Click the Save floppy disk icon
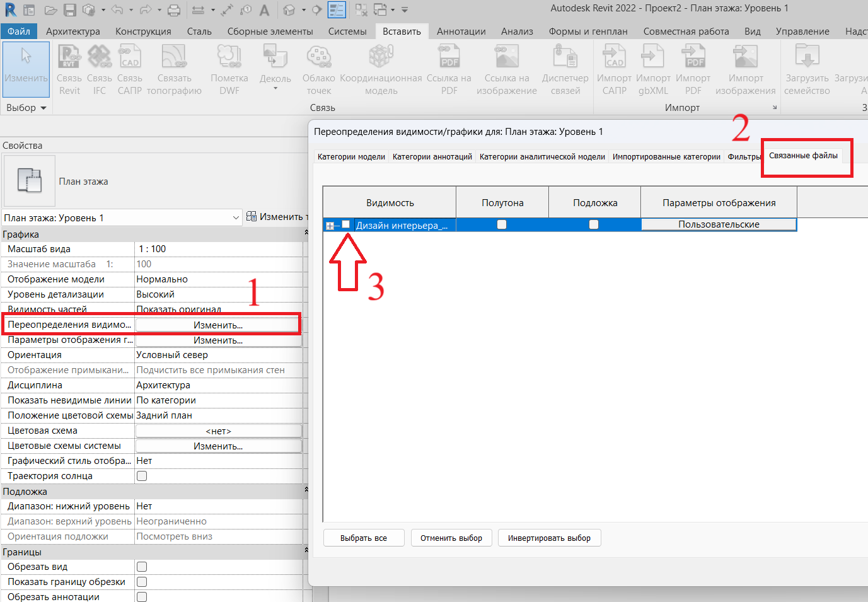This screenshot has height=602, width=868. [x=70, y=10]
